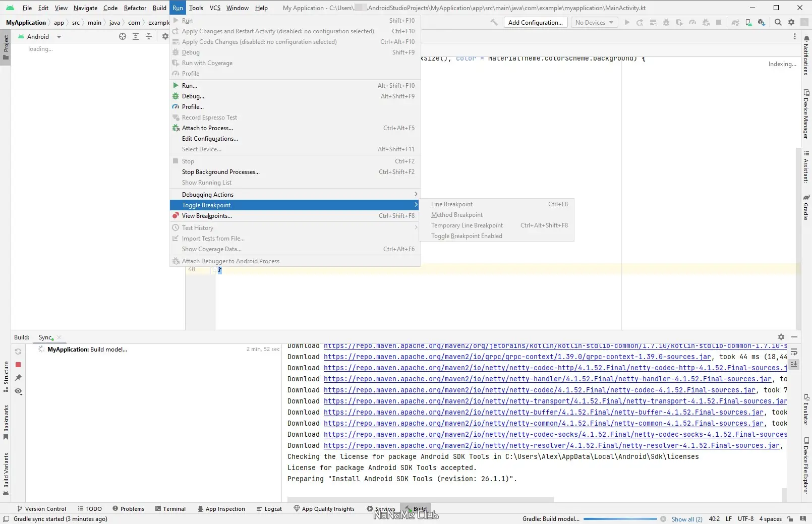Open the Notifications side panel
Viewport: 812px width, 524px height.
(806, 54)
